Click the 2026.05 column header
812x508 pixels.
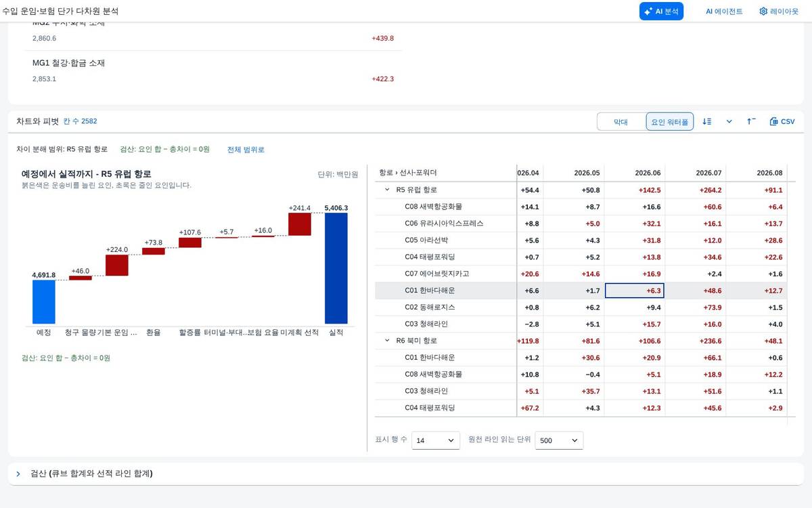coord(573,173)
